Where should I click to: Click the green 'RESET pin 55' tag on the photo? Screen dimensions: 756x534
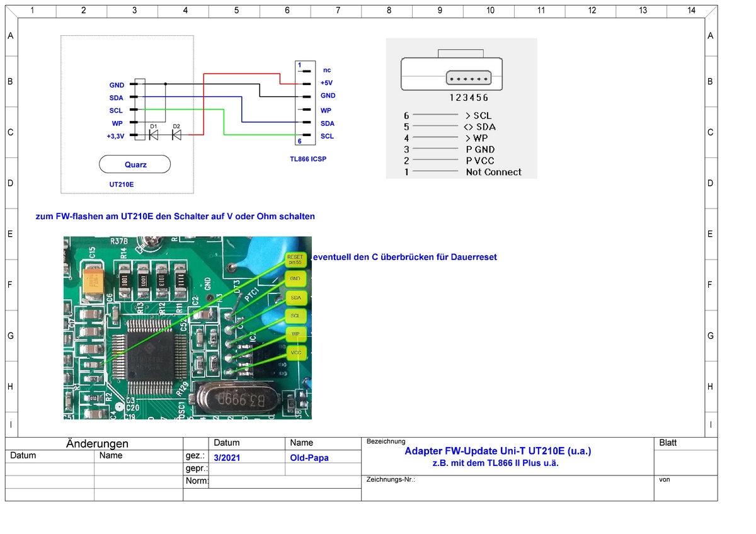[295, 259]
